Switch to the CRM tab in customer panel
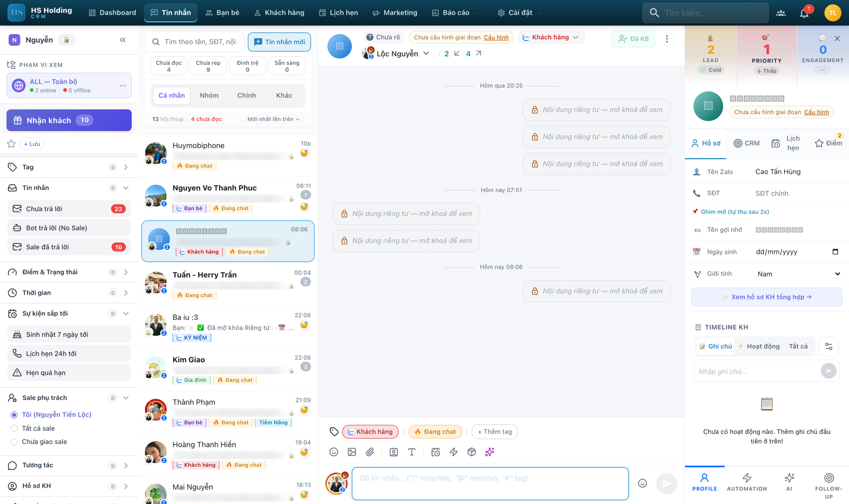The width and height of the screenshot is (849, 504). pyautogui.click(x=747, y=143)
